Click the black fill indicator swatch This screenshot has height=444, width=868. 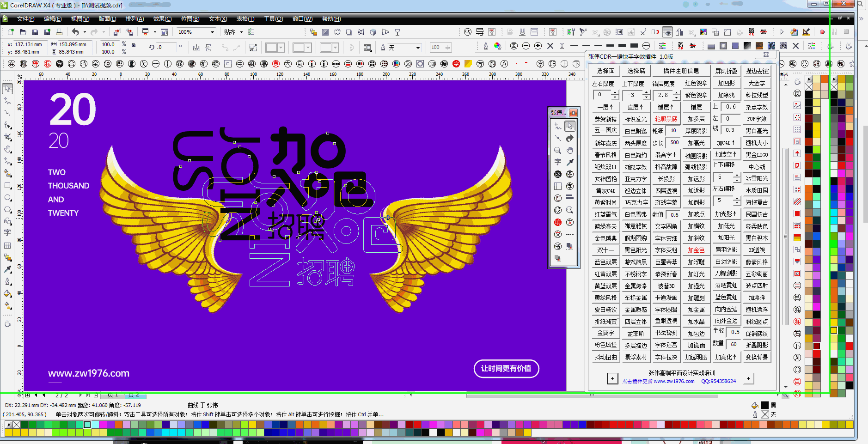click(x=765, y=405)
